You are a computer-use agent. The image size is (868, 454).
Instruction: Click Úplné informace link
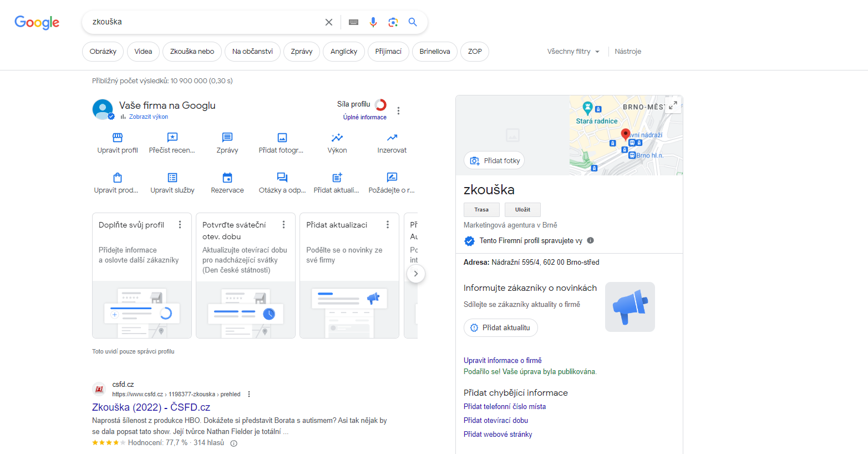coord(365,117)
